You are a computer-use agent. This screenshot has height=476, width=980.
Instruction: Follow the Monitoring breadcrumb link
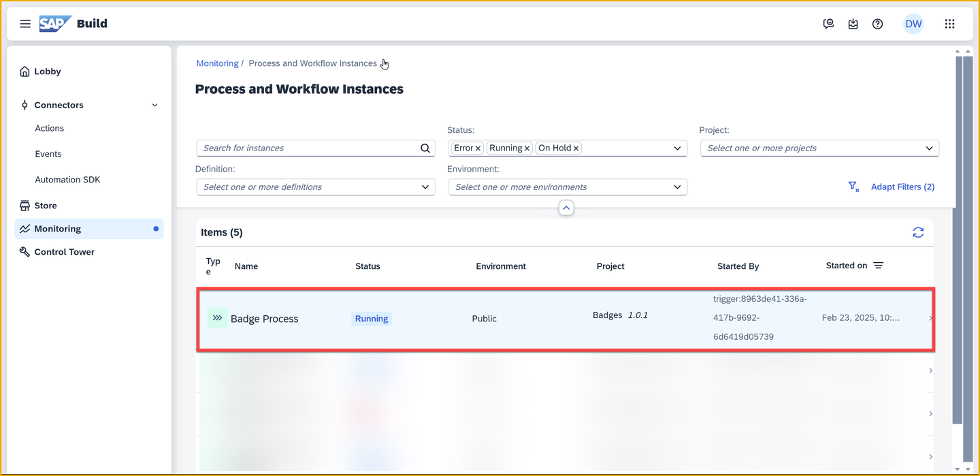217,63
